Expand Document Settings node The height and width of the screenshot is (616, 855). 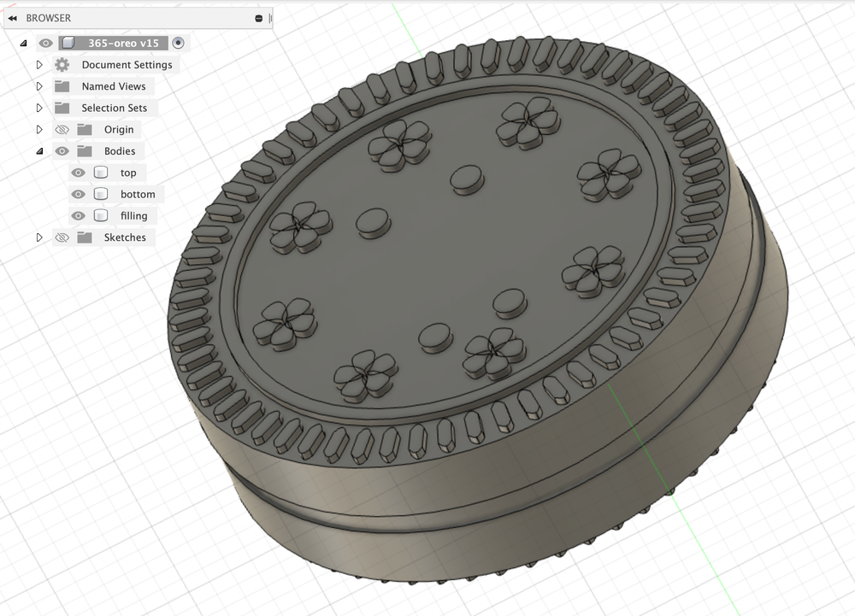click(39, 65)
